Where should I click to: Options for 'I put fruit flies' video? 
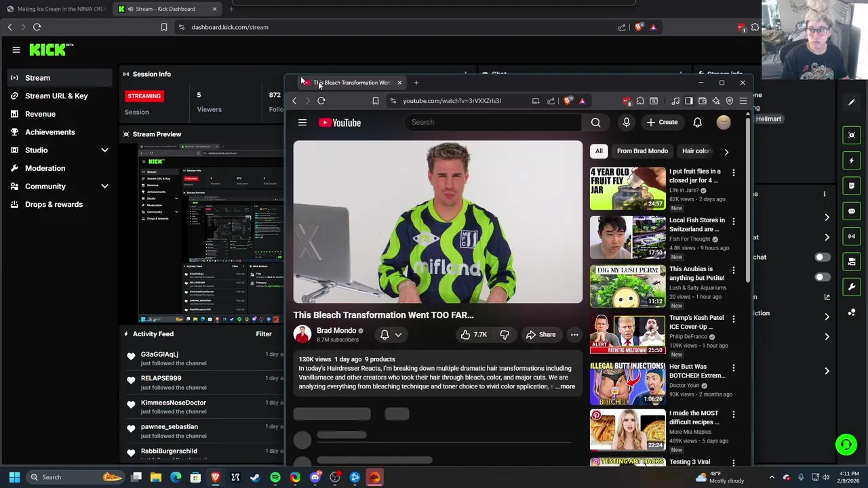733,173
